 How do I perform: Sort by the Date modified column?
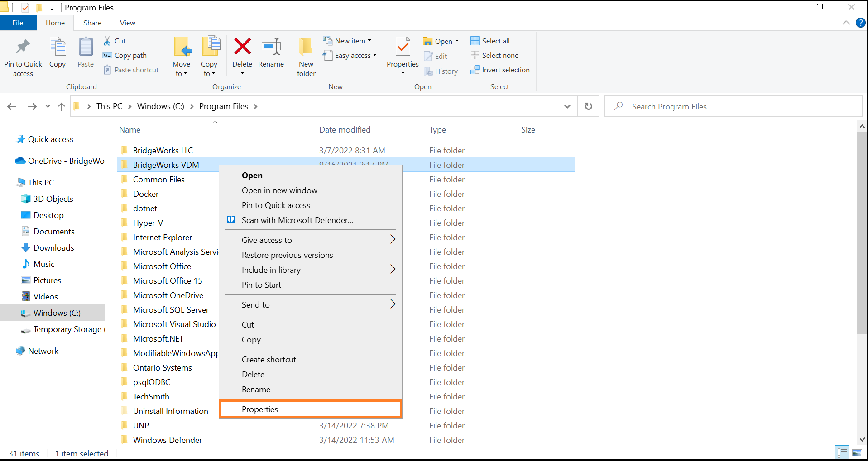(345, 130)
